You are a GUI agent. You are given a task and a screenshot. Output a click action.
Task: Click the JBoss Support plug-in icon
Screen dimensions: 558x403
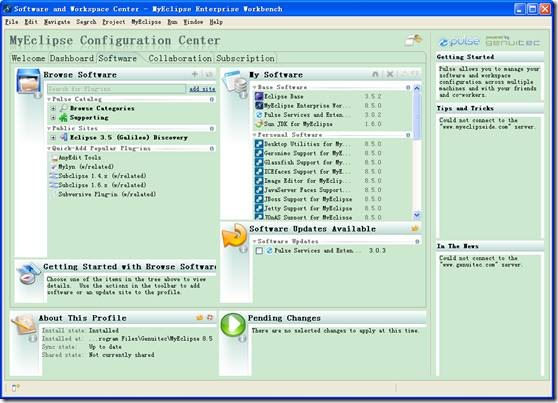[259, 199]
